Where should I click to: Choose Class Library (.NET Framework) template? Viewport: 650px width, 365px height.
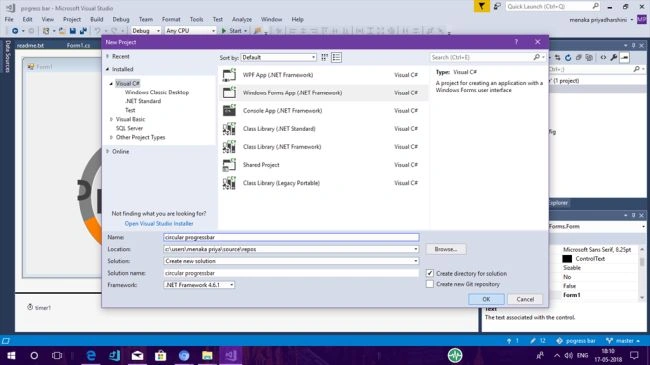[323, 147]
